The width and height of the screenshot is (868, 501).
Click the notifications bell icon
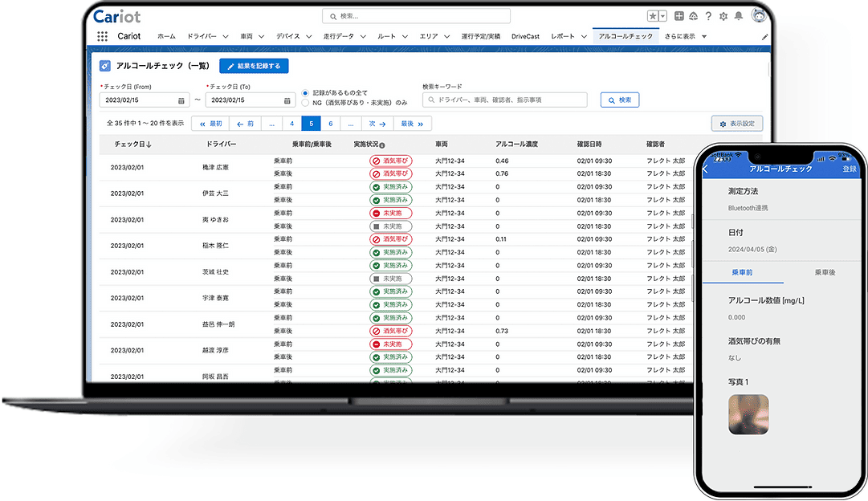click(738, 16)
